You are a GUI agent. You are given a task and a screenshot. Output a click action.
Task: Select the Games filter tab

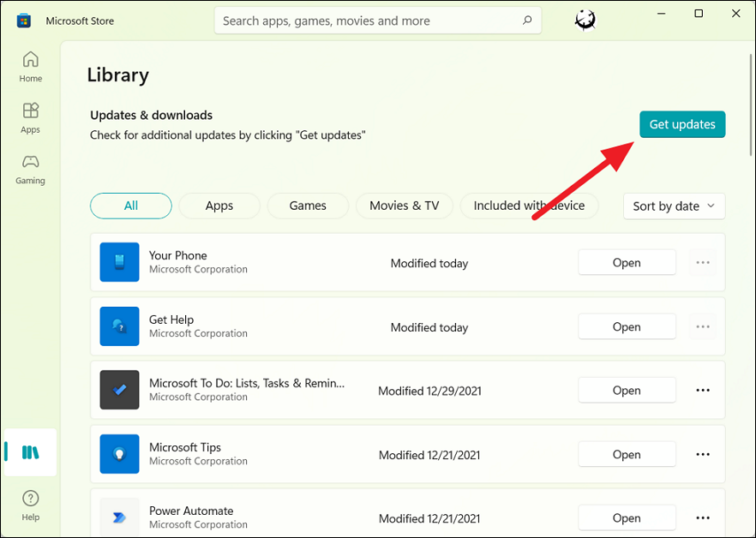[308, 206]
